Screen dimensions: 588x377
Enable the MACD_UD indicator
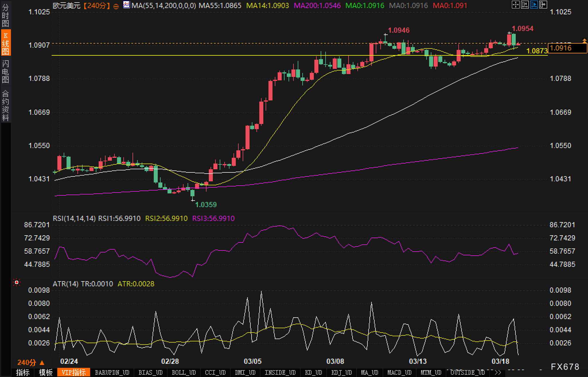tap(400, 373)
